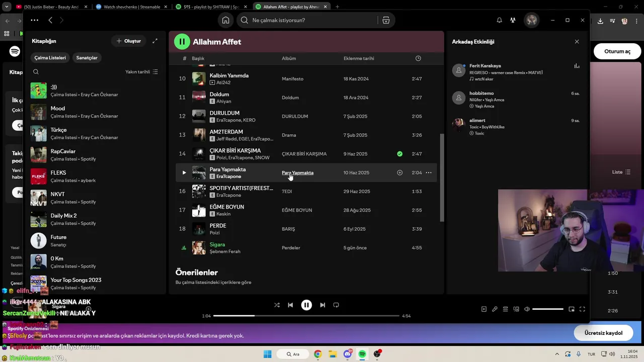Open Windows Start button
This screenshot has height=362, width=644.
[x=267, y=354]
